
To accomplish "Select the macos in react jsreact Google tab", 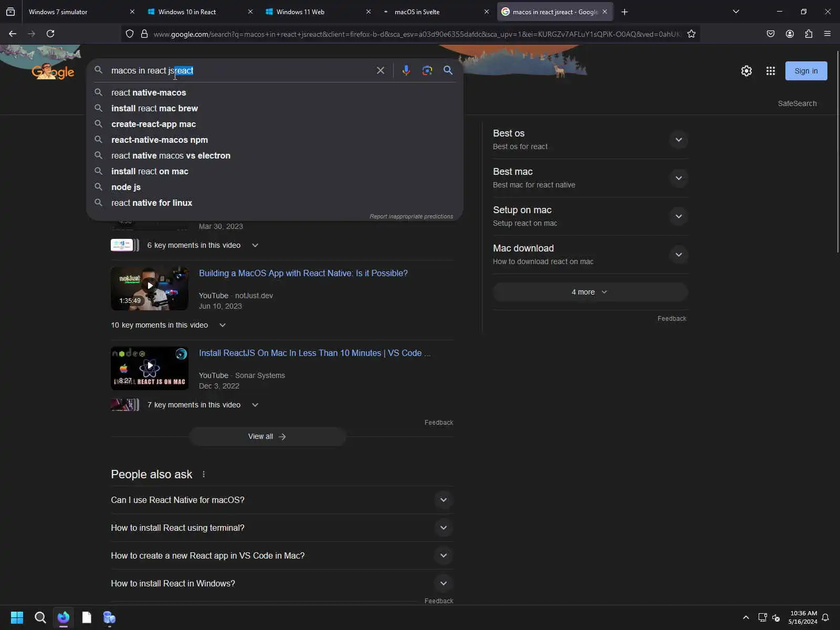I will click(x=554, y=12).
